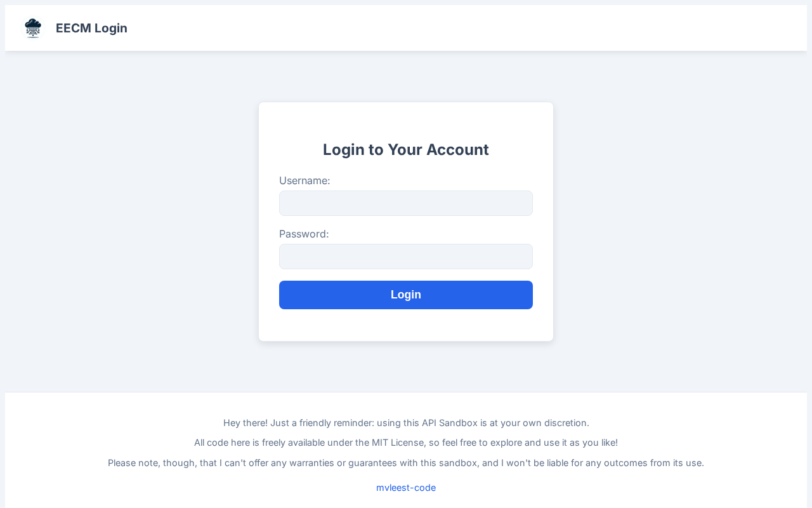Click the EECM cloud logo icon
812x508 pixels.
tap(33, 28)
